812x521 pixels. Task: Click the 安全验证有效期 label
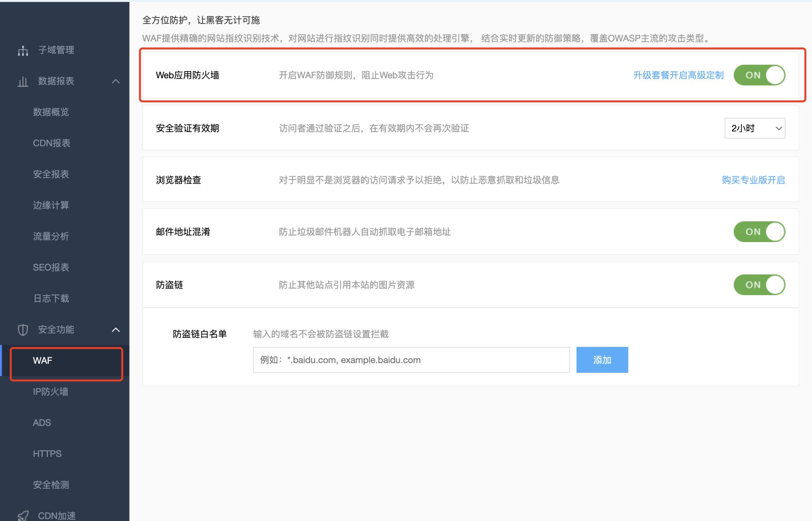tap(188, 128)
